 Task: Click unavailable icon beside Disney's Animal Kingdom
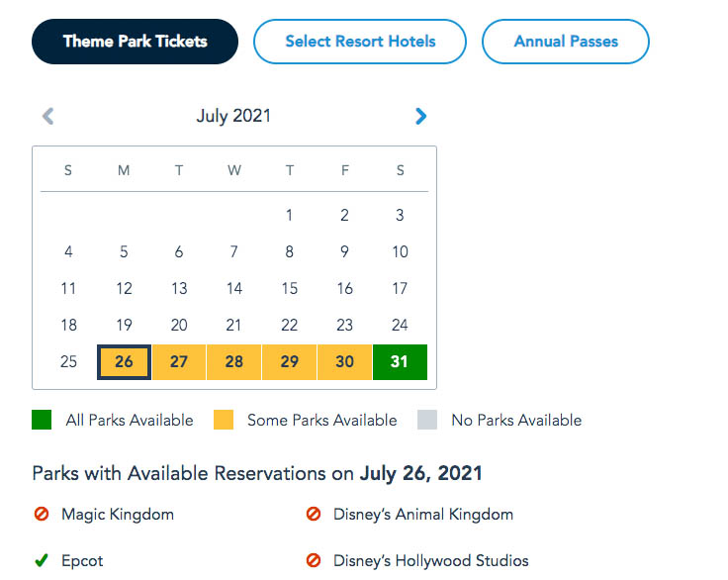coord(314,514)
